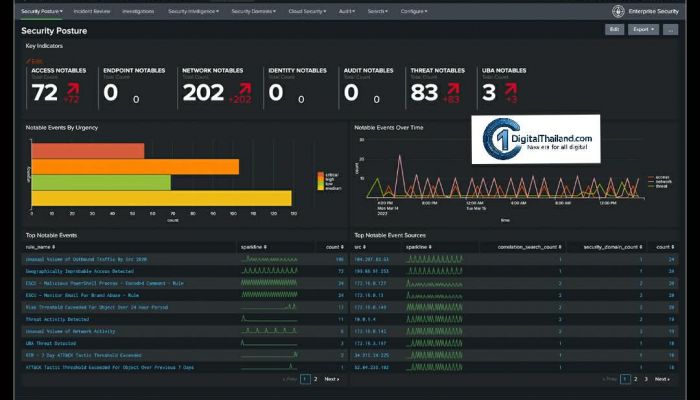
Task: Go to page 3 of Event Sources
Action: (646, 379)
